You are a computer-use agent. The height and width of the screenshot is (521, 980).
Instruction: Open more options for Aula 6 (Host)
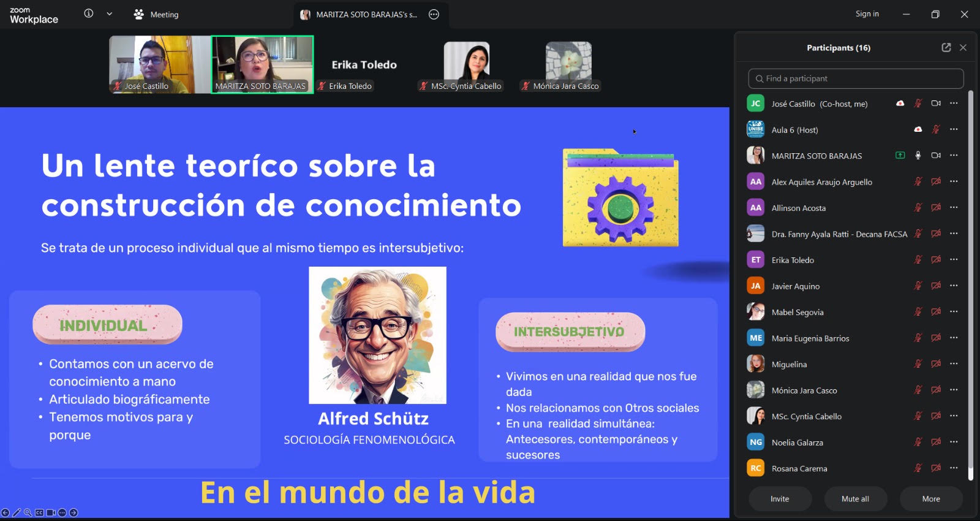click(954, 129)
